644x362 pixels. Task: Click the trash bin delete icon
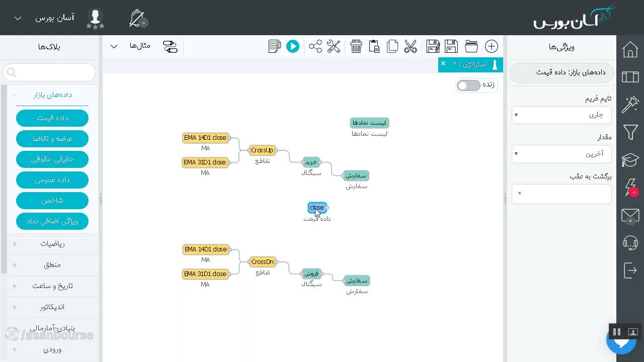tap(356, 47)
